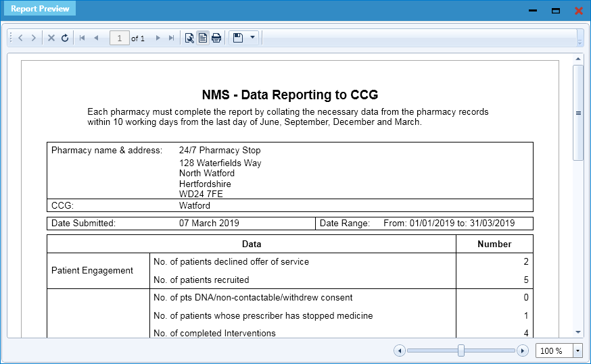Click 'Patient Engagement' row label
Screen dimensions: 591x364
pyautogui.click(x=92, y=271)
